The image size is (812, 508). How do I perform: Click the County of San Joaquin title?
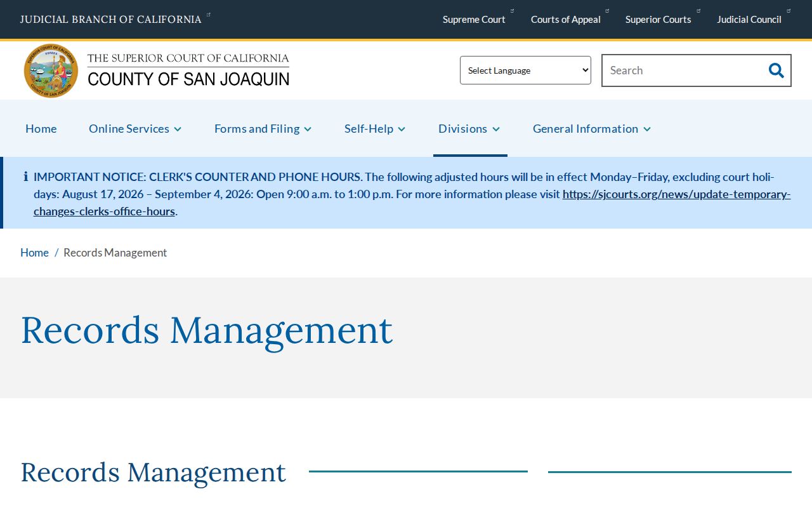[188, 78]
